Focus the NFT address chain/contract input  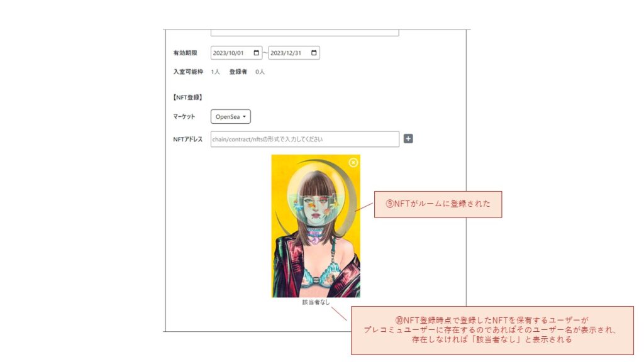tap(305, 139)
